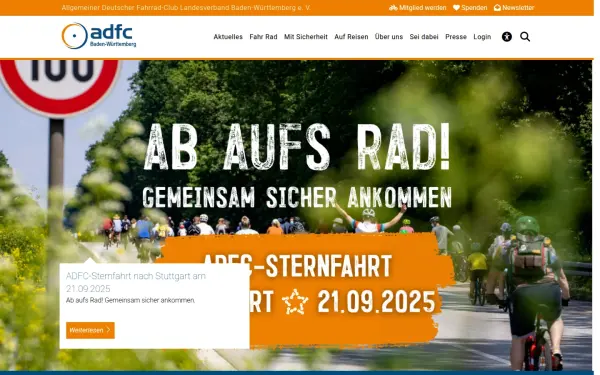Image resolution: width=600 pixels, height=375 pixels.
Task: Open the Fahr Rad menu
Action: coord(263,37)
